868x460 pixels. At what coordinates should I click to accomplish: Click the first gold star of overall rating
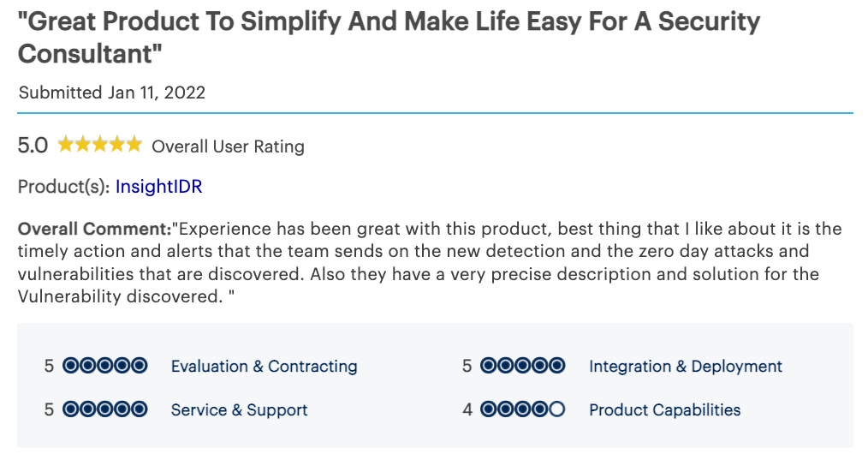coord(66,145)
